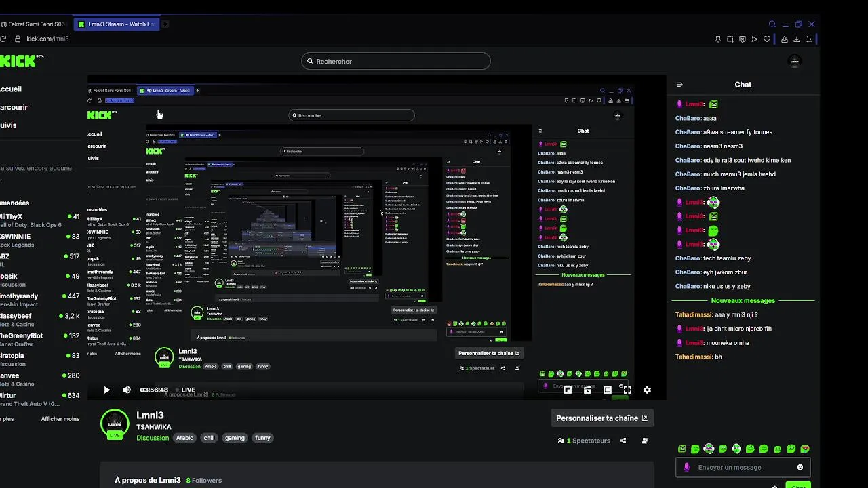Switch the player to fullscreen
This screenshot has width=868, height=488.
(627, 390)
